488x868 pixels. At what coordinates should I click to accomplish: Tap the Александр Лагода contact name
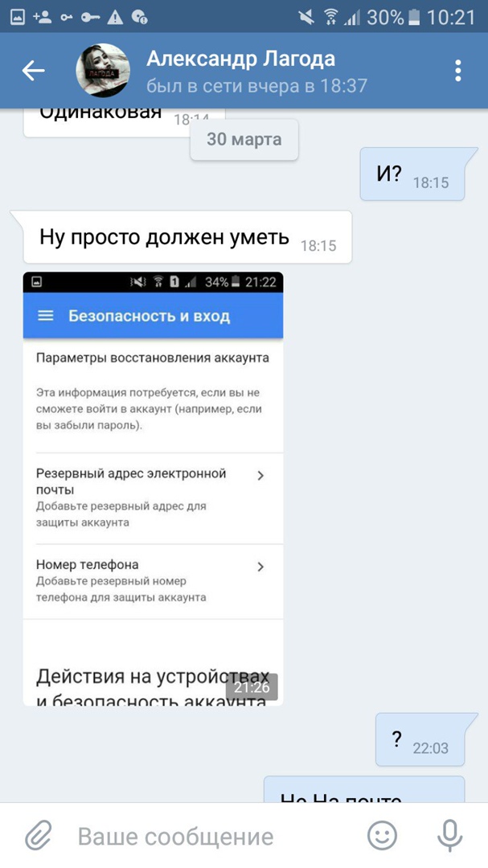coord(240,59)
